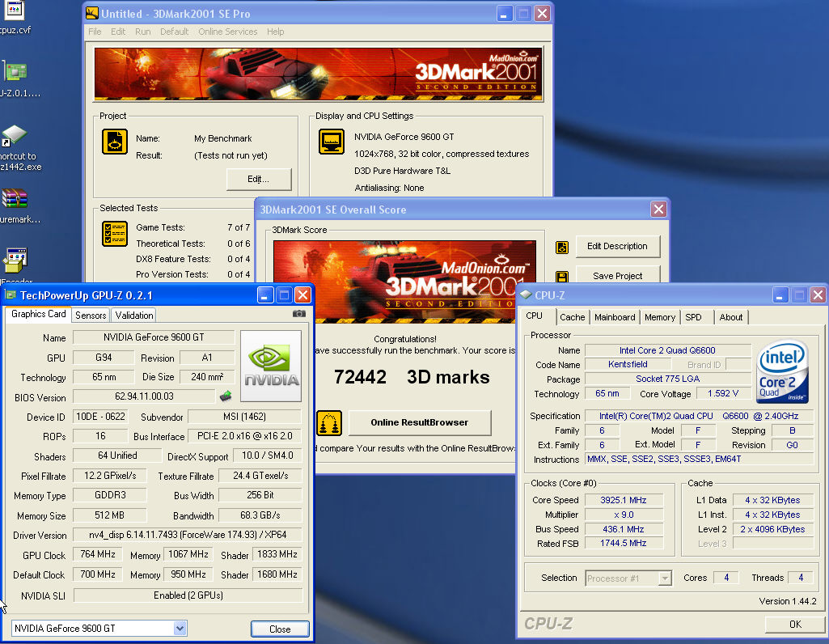Screen dimensions: 829x644
Task: Open the GPU selection dropdown in GPU-Z
Action: pyautogui.click(x=180, y=628)
